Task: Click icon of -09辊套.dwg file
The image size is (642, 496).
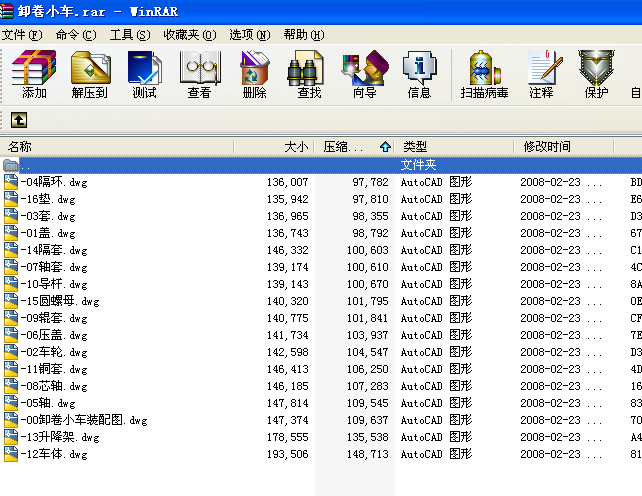Action: point(11,318)
